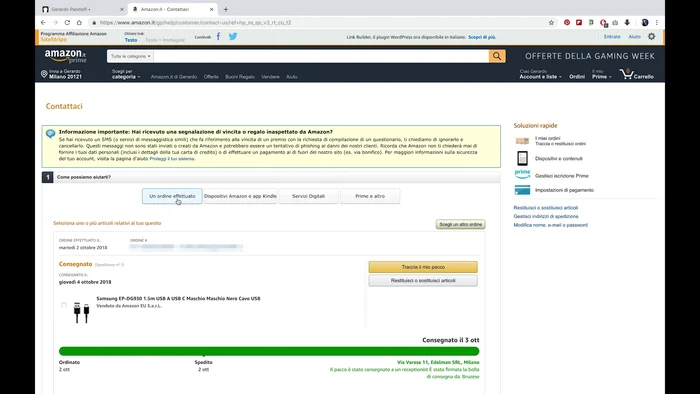Open Tutte le categorie search dropdown

point(130,56)
